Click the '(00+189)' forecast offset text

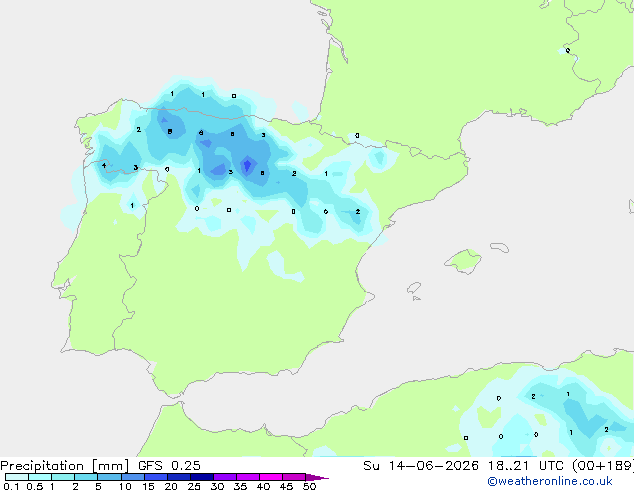click(x=603, y=466)
